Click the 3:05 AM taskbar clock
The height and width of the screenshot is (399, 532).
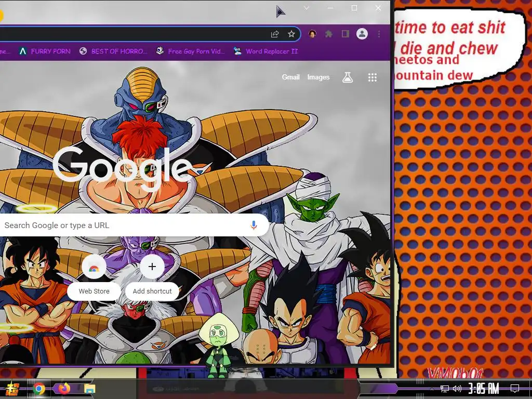pos(484,388)
